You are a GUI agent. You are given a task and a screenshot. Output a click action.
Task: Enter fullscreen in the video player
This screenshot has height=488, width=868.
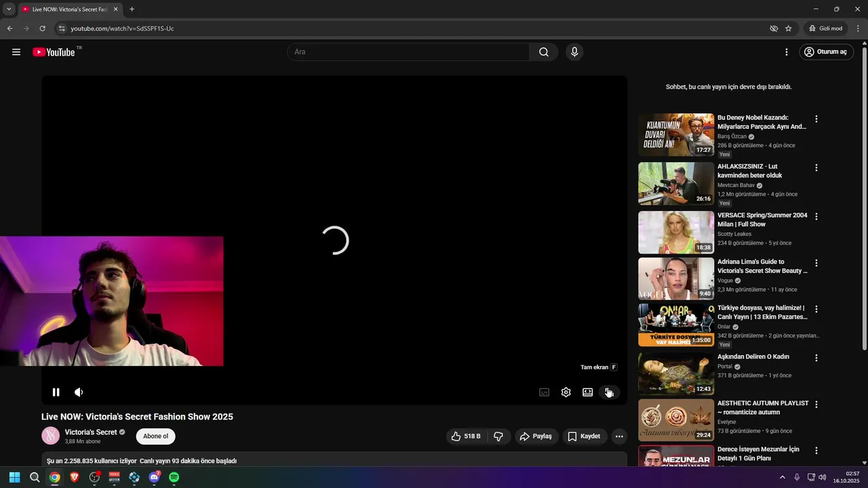(609, 392)
